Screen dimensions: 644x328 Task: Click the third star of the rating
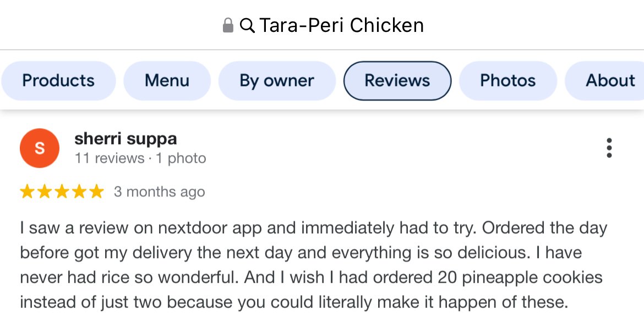coord(62,192)
